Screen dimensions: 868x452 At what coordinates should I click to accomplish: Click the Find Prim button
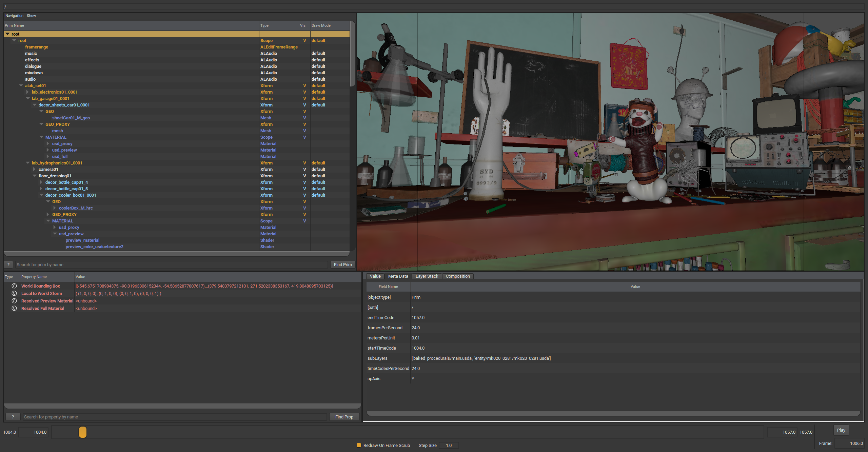click(342, 264)
